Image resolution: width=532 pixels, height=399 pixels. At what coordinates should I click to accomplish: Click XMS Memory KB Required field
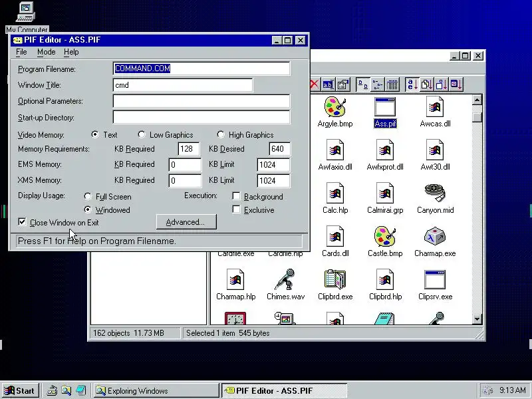185,180
